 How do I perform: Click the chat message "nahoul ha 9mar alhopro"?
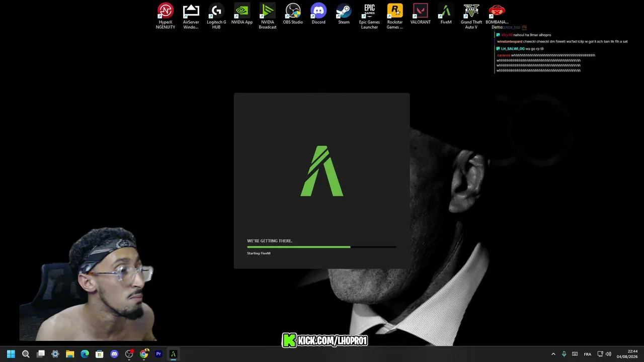[x=532, y=35]
